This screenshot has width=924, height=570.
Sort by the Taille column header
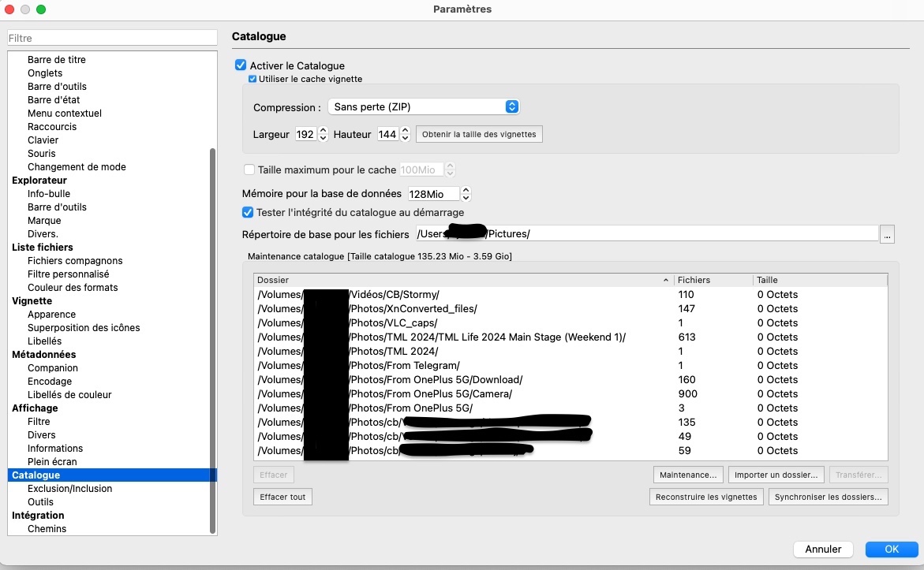tap(821, 280)
